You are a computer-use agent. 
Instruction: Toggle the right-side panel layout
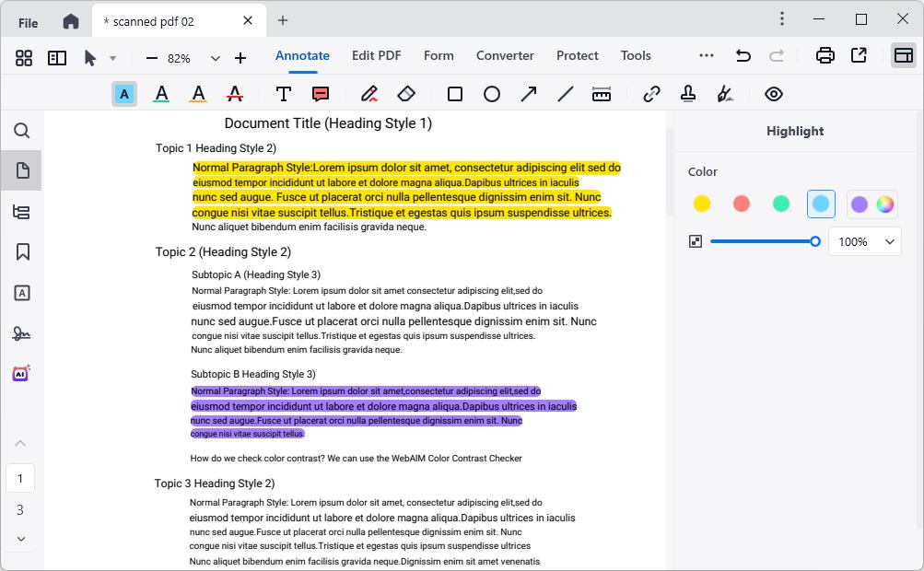click(x=904, y=57)
